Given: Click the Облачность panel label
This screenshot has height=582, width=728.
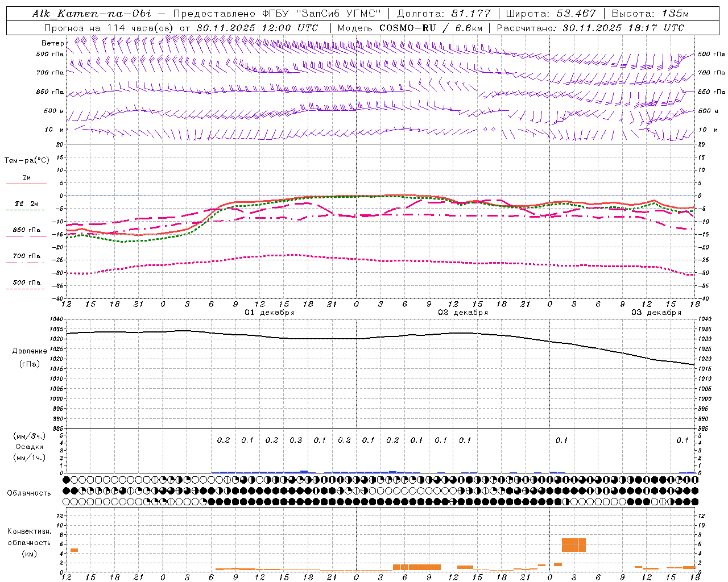Looking at the screenshot, I should pyautogui.click(x=29, y=493).
